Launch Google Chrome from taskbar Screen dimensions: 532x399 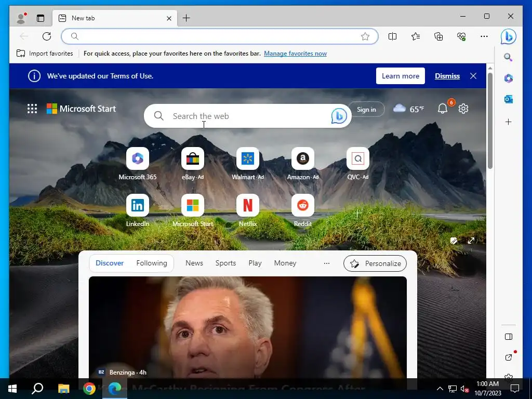89,389
